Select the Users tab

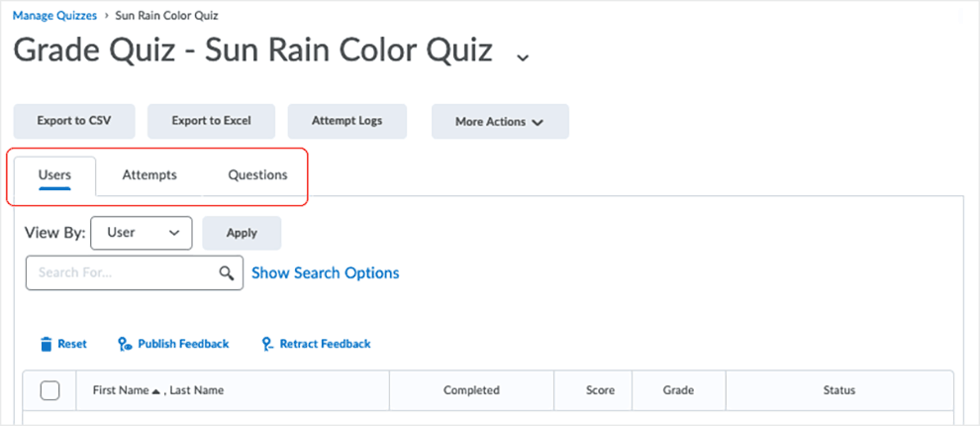point(54,175)
